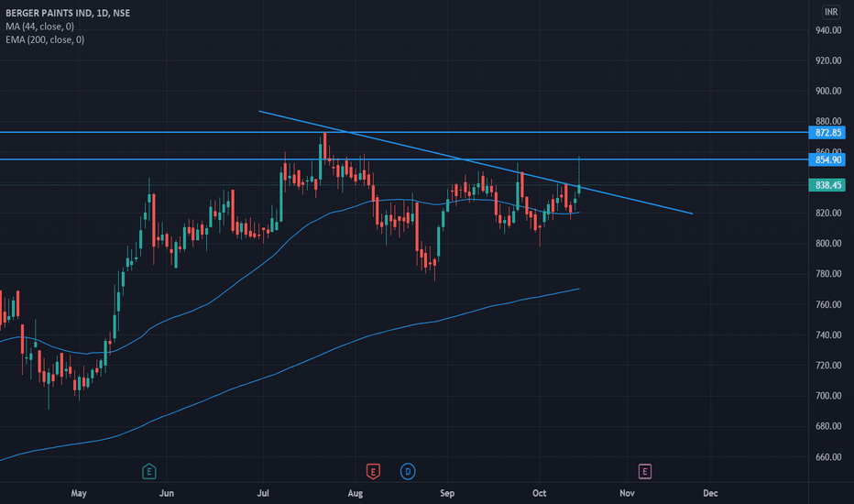
Task: Select the 872.85 horizontal line price label
Action: [827, 132]
